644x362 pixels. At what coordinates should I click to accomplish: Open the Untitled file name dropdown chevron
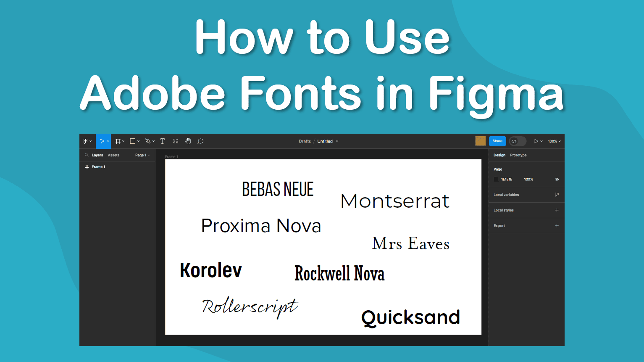(x=337, y=141)
